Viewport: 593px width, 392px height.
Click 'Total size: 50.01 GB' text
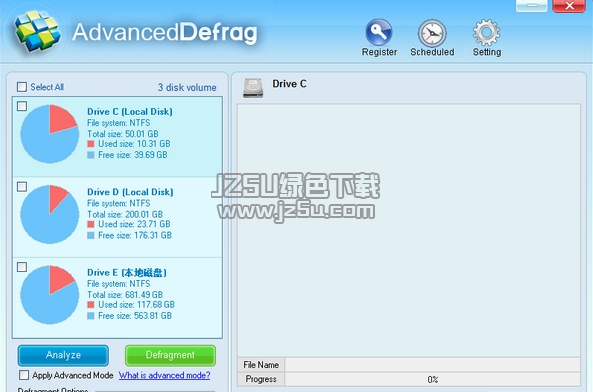coord(123,134)
